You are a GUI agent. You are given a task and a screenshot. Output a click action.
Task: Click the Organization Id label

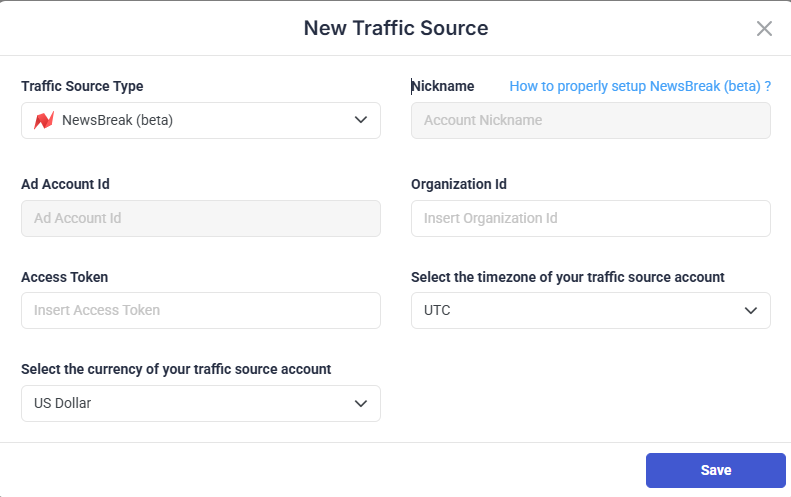coord(459,184)
